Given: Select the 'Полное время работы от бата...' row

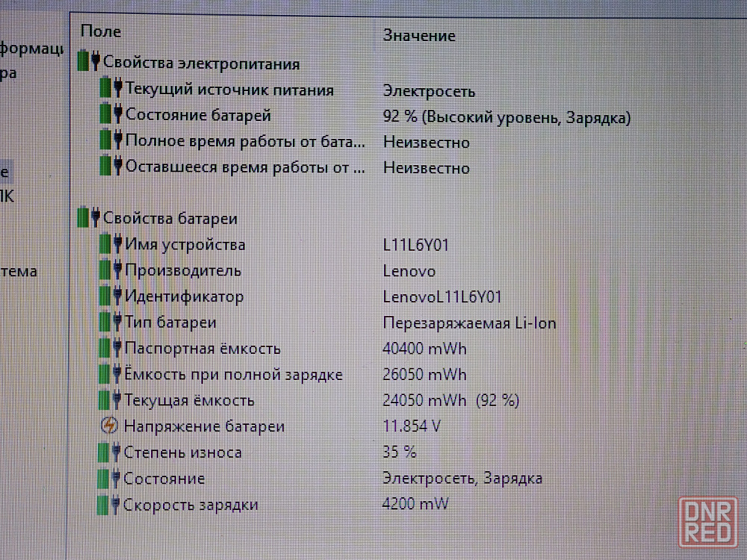Looking at the screenshot, I should point(245,142).
